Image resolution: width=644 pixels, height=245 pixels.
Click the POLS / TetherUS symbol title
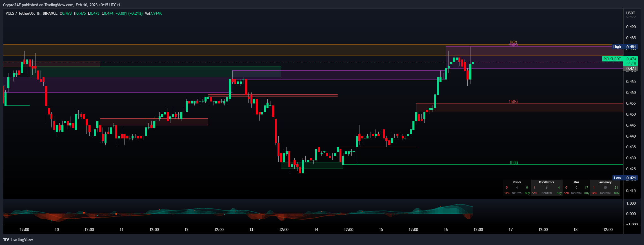point(19,13)
